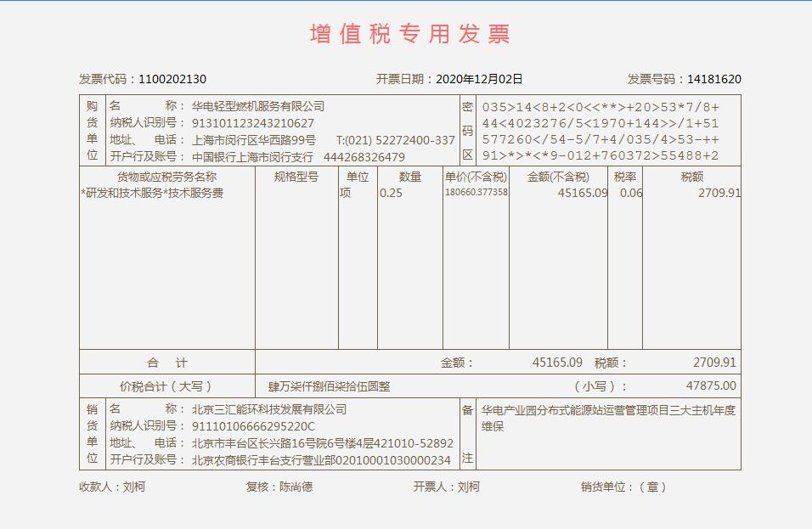Click the tax rate value 0.06
Viewport: 812px width, 529px height.
(x=631, y=193)
